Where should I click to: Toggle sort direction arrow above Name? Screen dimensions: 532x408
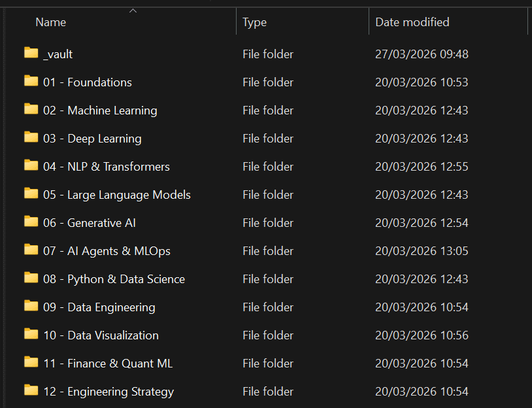(x=133, y=10)
